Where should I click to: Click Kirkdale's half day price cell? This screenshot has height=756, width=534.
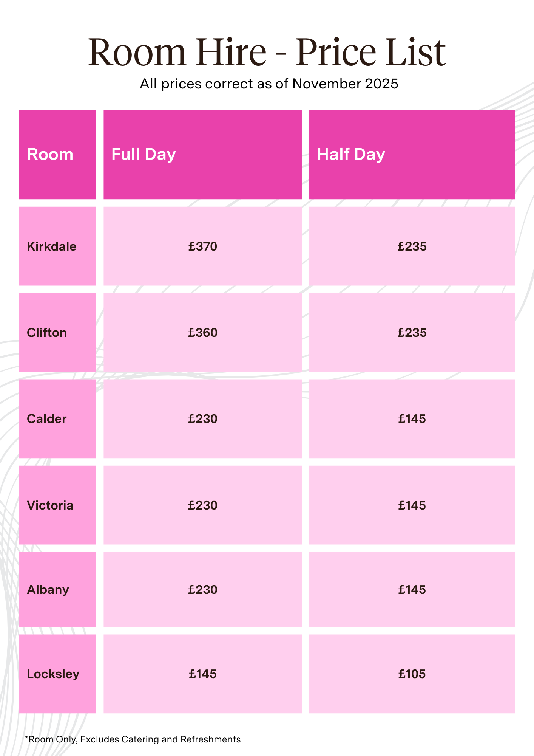(412, 246)
